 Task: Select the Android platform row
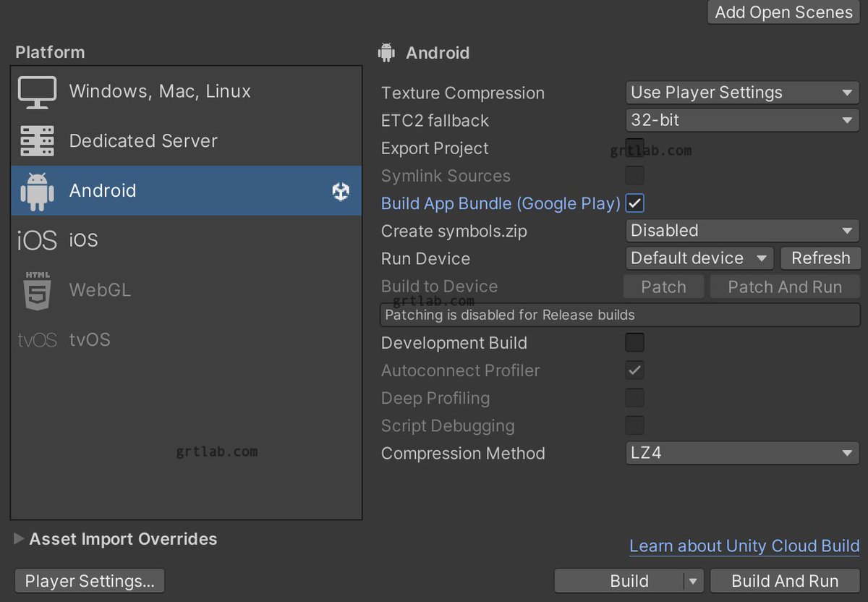pyautogui.click(x=187, y=190)
